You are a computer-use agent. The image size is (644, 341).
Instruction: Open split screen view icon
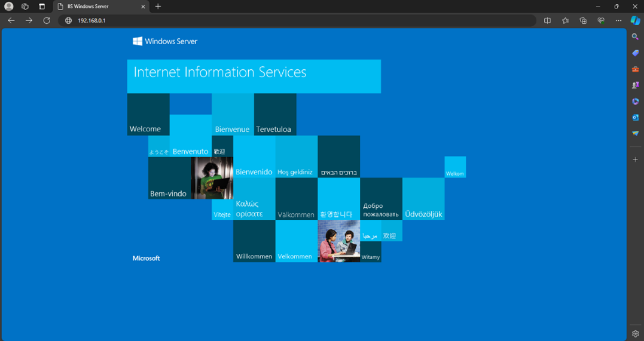click(548, 20)
